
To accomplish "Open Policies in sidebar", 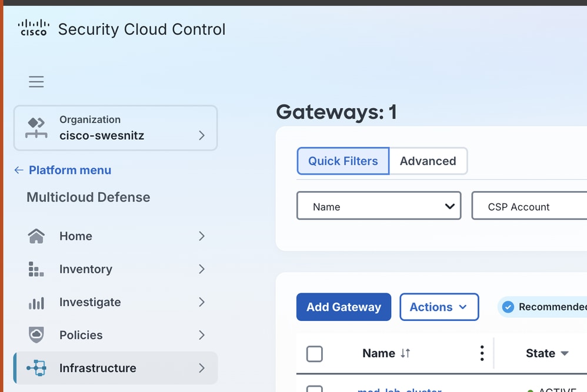I will tap(115, 335).
